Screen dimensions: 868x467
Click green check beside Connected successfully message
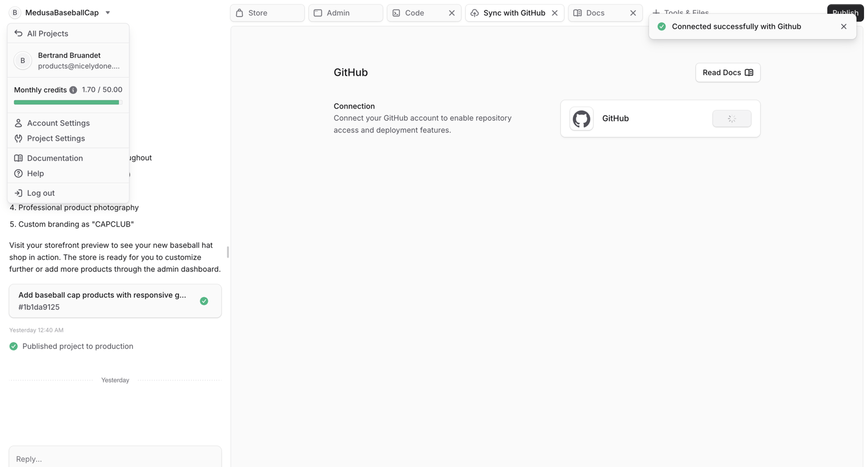tap(661, 26)
